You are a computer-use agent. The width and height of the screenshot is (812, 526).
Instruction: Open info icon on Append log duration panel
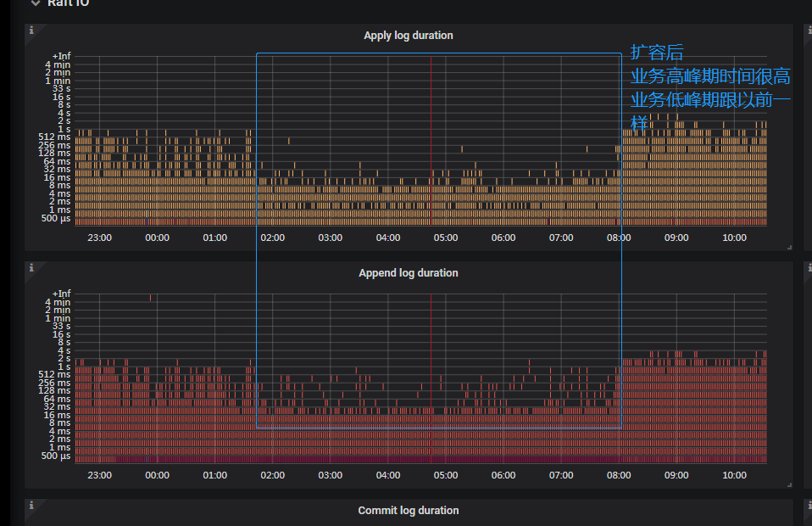pyautogui.click(x=31, y=267)
